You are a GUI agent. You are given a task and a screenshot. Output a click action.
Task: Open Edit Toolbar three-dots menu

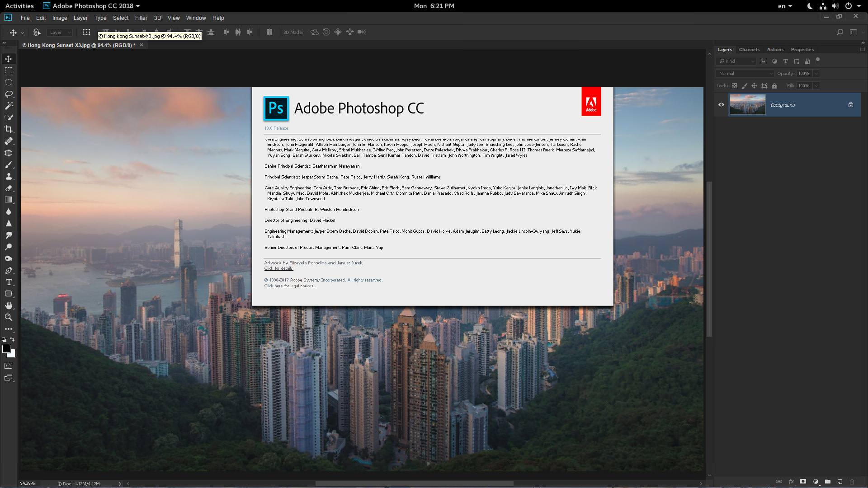pyautogui.click(x=9, y=329)
